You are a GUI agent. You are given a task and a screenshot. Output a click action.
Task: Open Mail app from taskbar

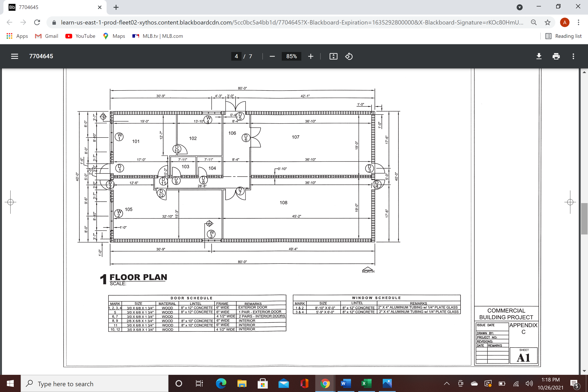283,383
